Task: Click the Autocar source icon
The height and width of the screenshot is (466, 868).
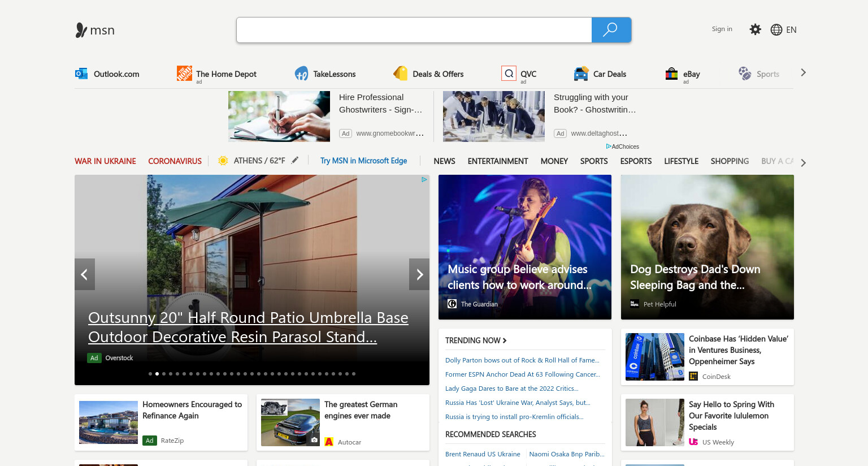Action: click(329, 442)
